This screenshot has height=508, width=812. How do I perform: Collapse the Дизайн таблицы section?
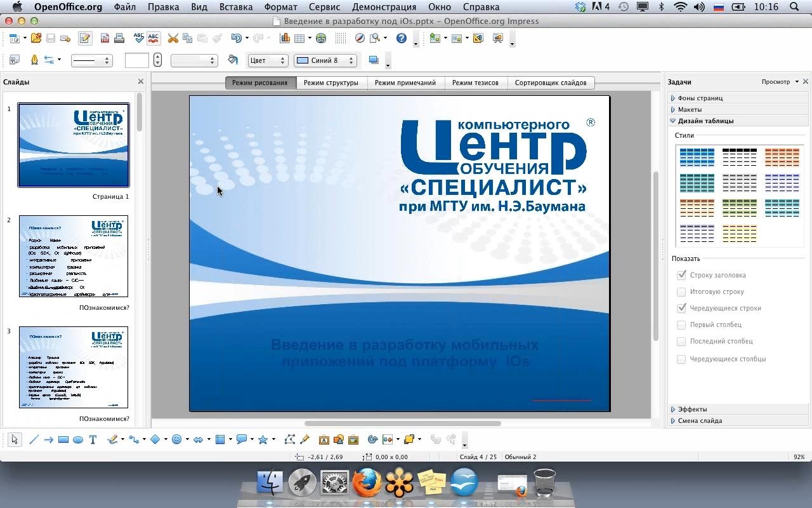(x=739, y=121)
